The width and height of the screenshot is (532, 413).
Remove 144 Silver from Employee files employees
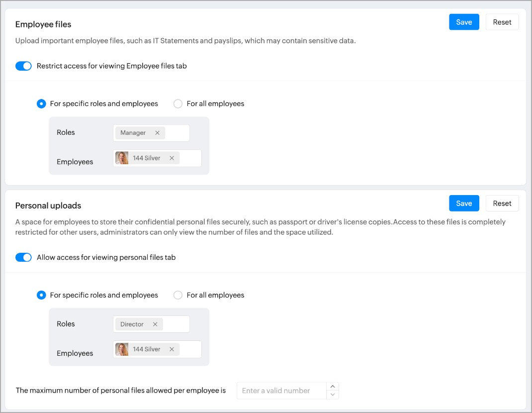pyautogui.click(x=172, y=158)
